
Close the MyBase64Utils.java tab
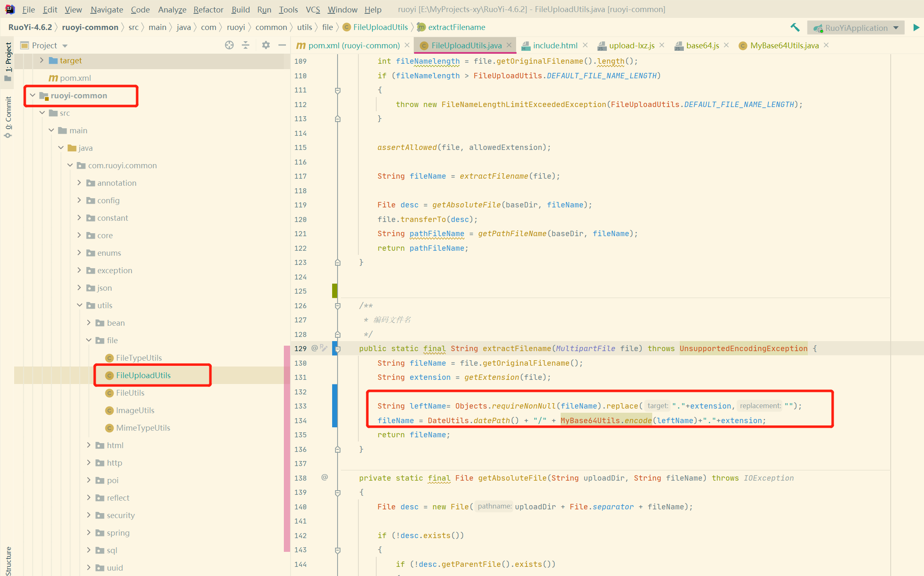click(826, 45)
